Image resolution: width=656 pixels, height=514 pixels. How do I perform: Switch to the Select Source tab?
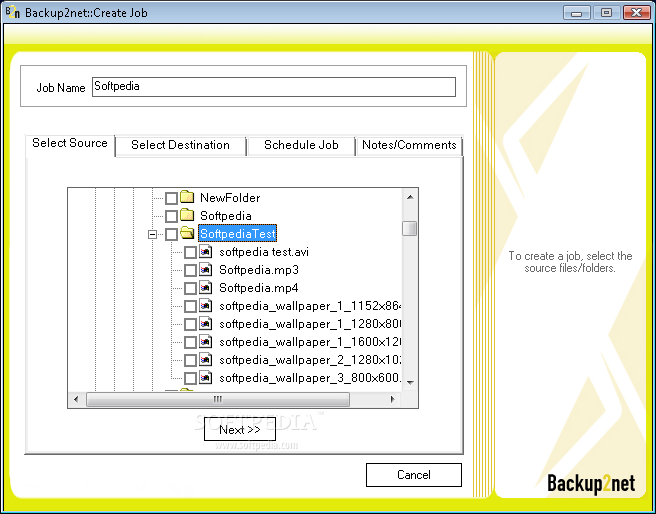coord(70,145)
